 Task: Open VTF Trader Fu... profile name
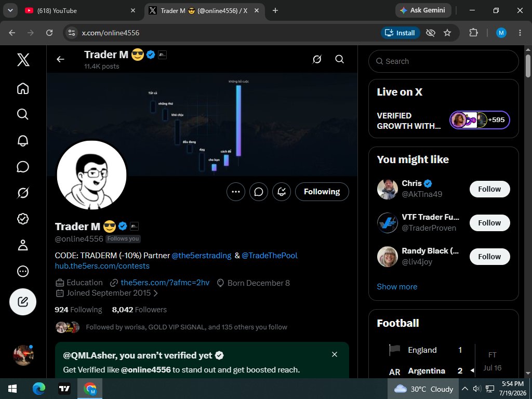click(x=430, y=217)
